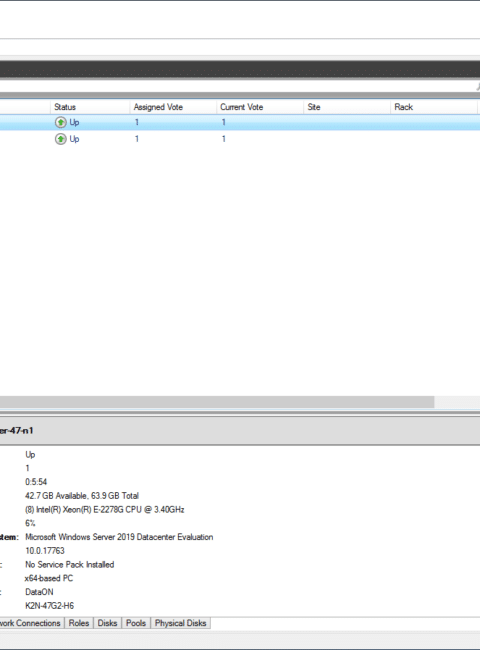This screenshot has height=650, width=480.
Task: Sort by the Assigned Vote column header
Action: pos(173,107)
